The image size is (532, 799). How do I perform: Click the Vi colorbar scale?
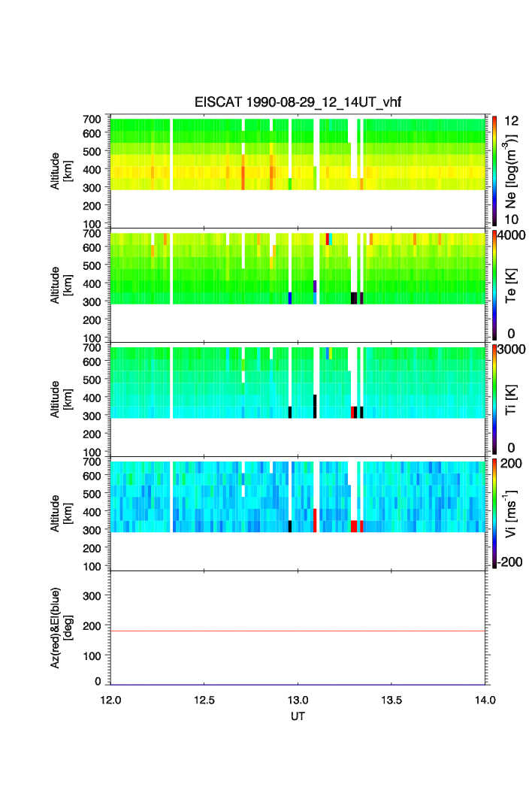point(494,513)
